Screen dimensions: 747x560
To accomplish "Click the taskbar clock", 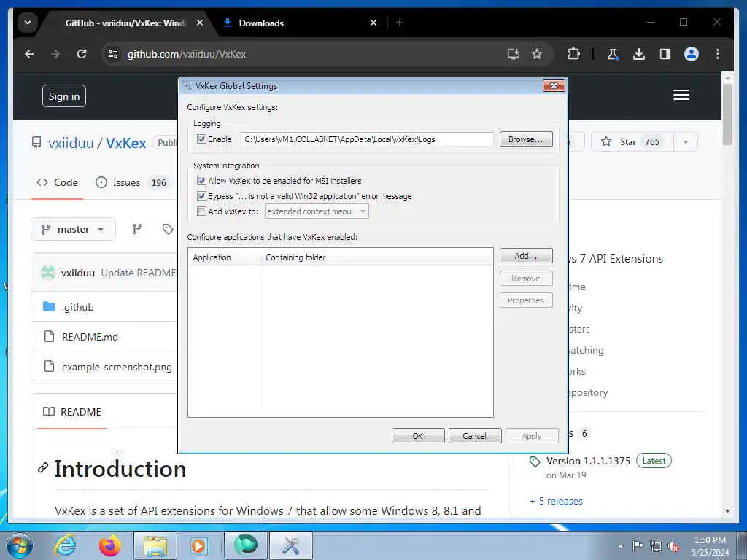I will pos(710,546).
